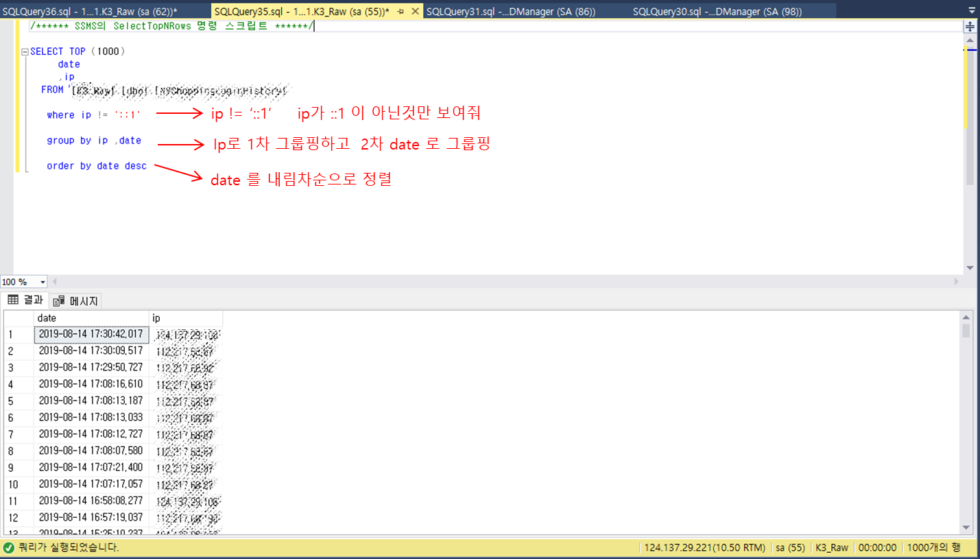Click the scroll-up arrow on the editor scrollbar

point(971,41)
